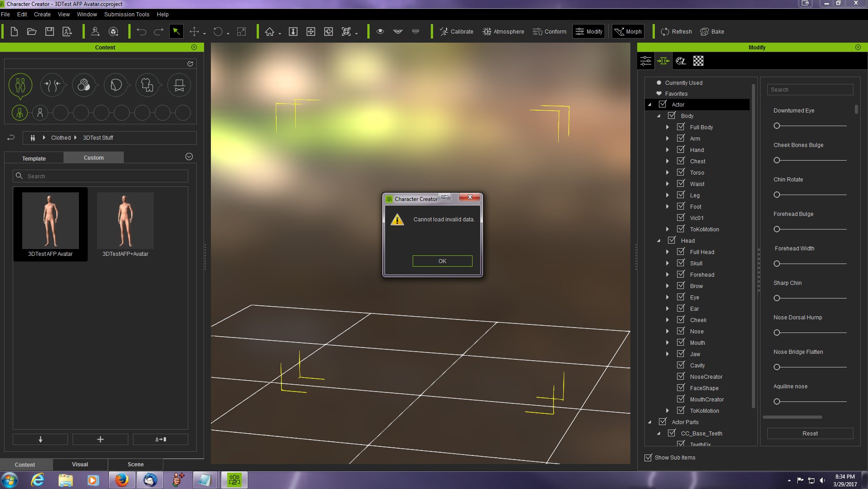
Task: Choose the Rotate tool icon
Action: [x=218, y=31]
